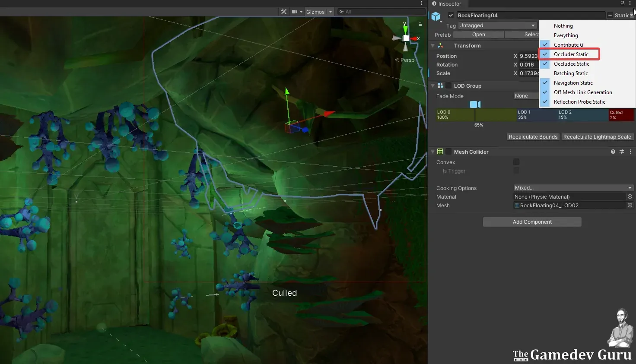Click the Add Component button
Image resolution: width=636 pixels, height=364 pixels.
(x=532, y=222)
